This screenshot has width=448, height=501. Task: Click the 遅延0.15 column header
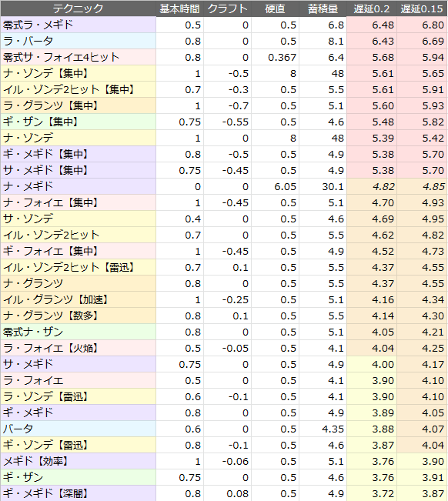point(422,8)
